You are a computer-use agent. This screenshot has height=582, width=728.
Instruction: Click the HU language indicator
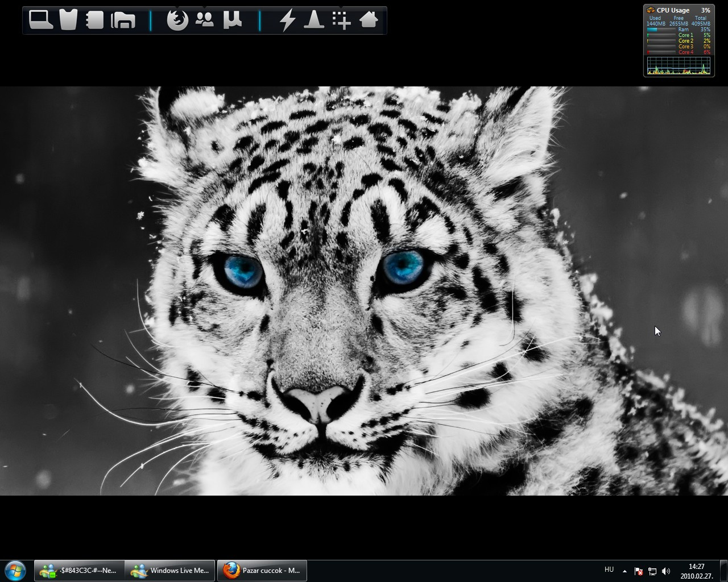coord(609,569)
